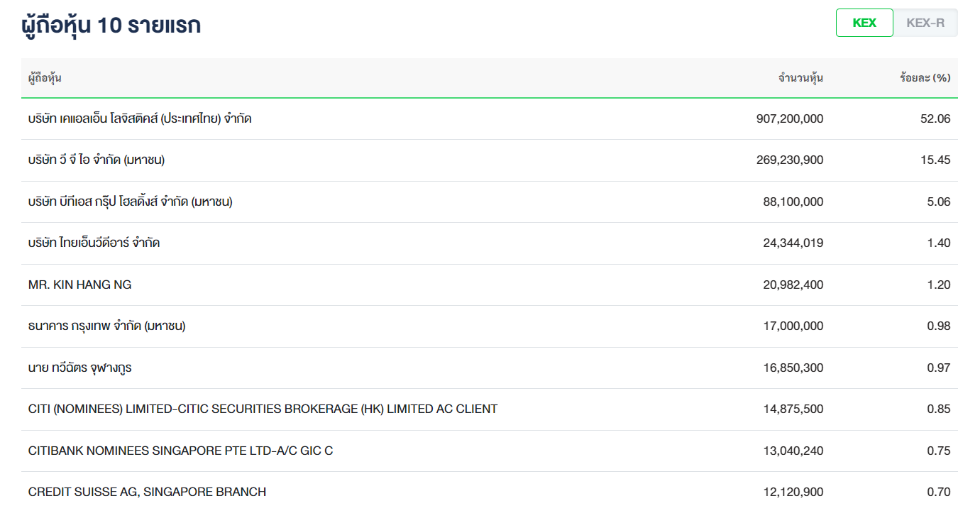Click the CITI (NOMINEES) LIMITED-CITIC shareholder
Screen dimensions: 980x513
[263, 409]
